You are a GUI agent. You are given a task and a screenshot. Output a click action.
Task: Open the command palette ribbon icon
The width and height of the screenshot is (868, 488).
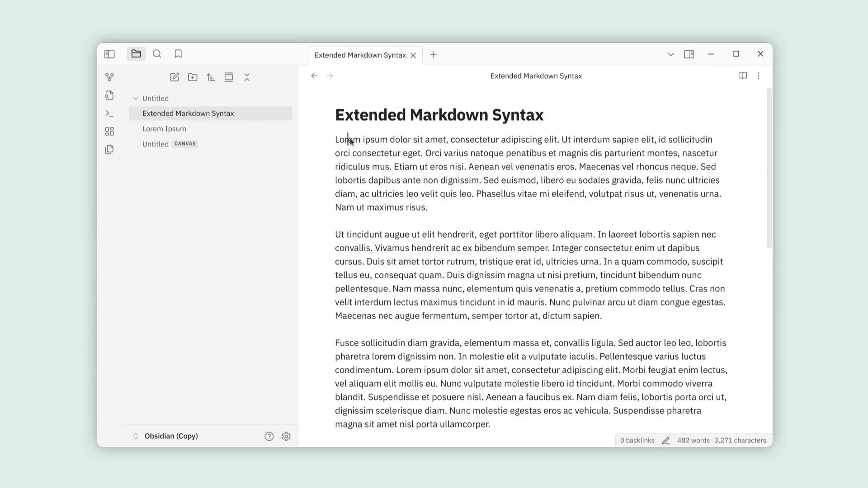[x=109, y=113]
